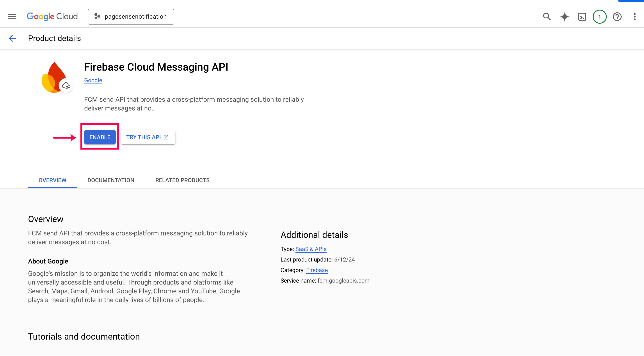Switch to the DOCUMENTATION tab
This screenshot has width=644, height=356.
(x=111, y=180)
